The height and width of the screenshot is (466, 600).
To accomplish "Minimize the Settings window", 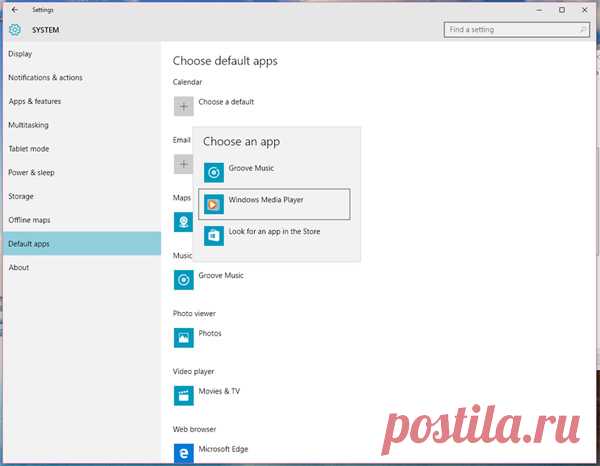I will click(x=540, y=10).
